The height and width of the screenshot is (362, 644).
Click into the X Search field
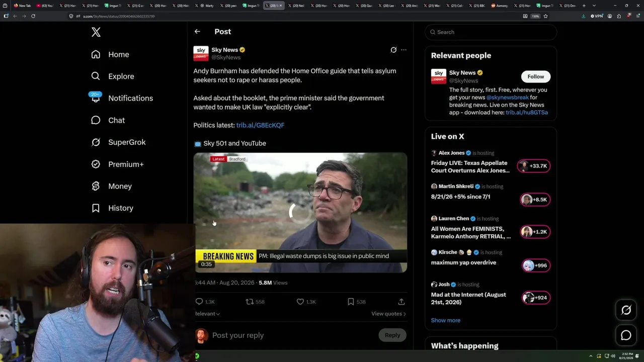click(x=491, y=32)
